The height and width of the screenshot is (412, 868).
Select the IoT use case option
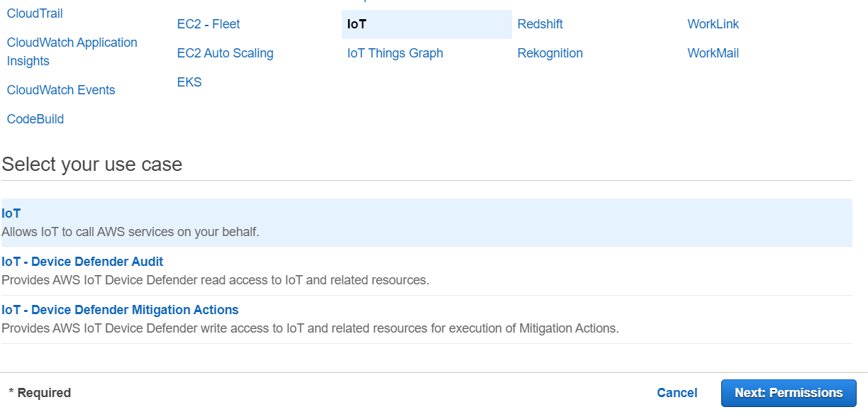point(426,223)
